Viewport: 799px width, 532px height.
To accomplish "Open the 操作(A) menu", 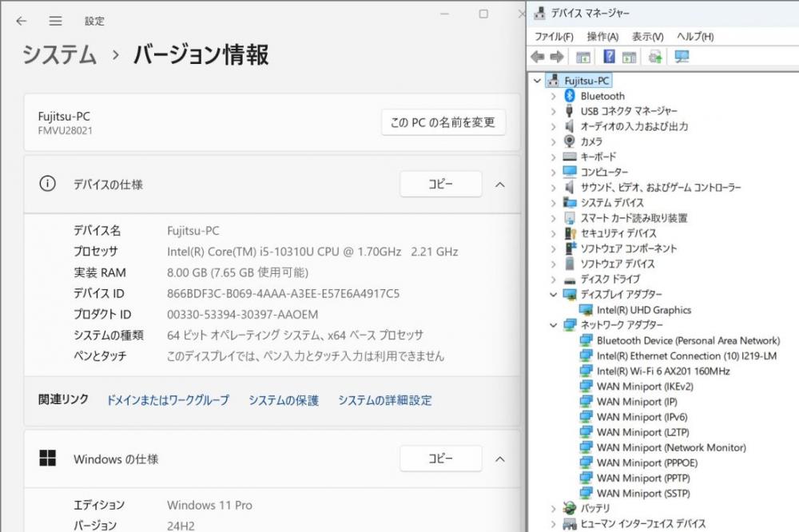I will click(x=602, y=36).
